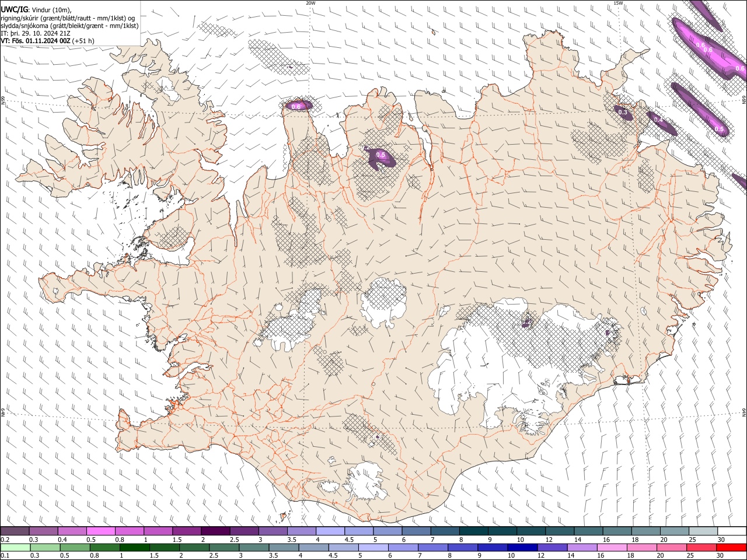
Task: Click the '4.5' value label under the upper scale
Action: coord(349,540)
